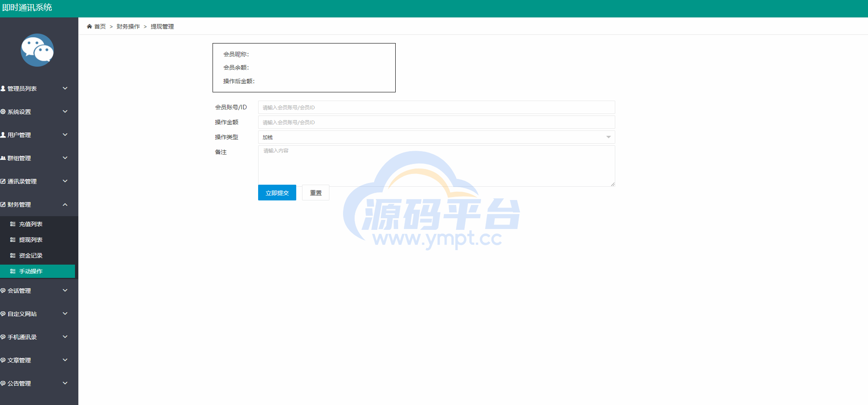
Task: Open 资金记录 submenu item
Action: pos(31,256)
